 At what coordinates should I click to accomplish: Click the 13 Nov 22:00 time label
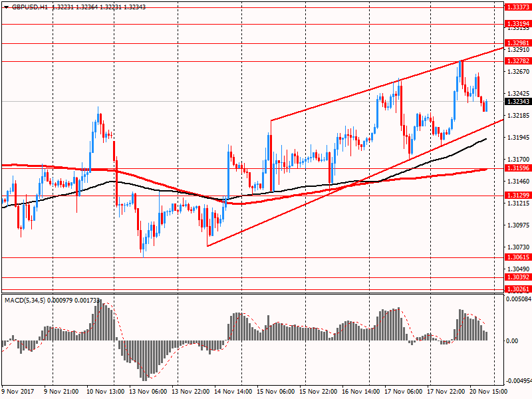pyautogui.click(x=191, y=391)
